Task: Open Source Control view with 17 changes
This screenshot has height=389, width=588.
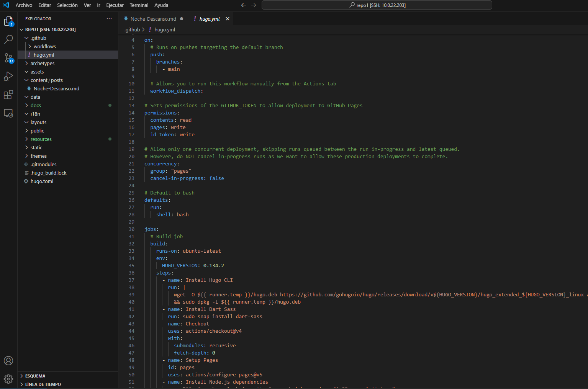Action: (x=8, y=58)
